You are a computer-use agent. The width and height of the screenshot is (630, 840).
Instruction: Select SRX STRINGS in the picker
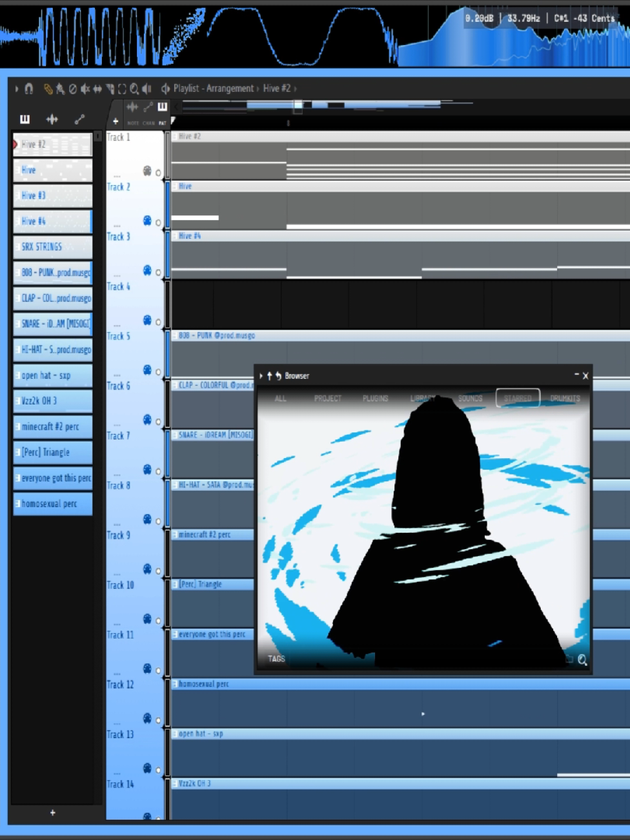[x=53, y=247]
